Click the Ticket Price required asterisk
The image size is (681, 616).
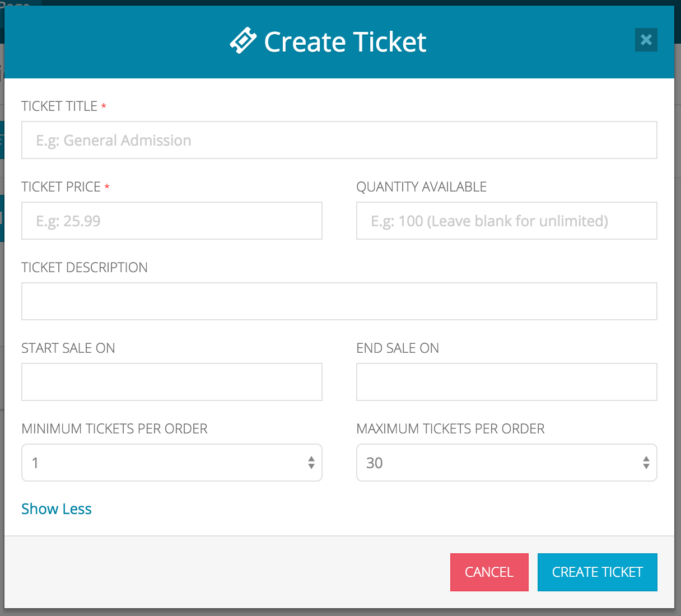coord(106,186)
